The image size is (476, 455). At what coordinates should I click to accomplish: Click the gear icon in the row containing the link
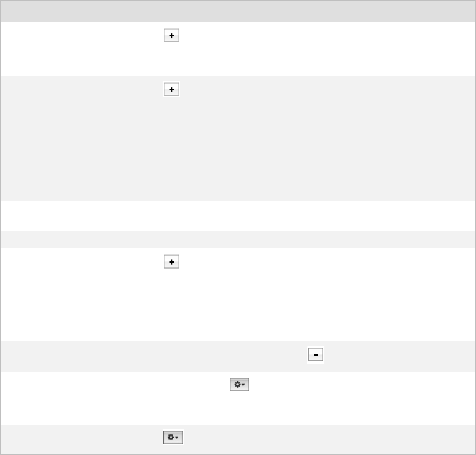237,385
